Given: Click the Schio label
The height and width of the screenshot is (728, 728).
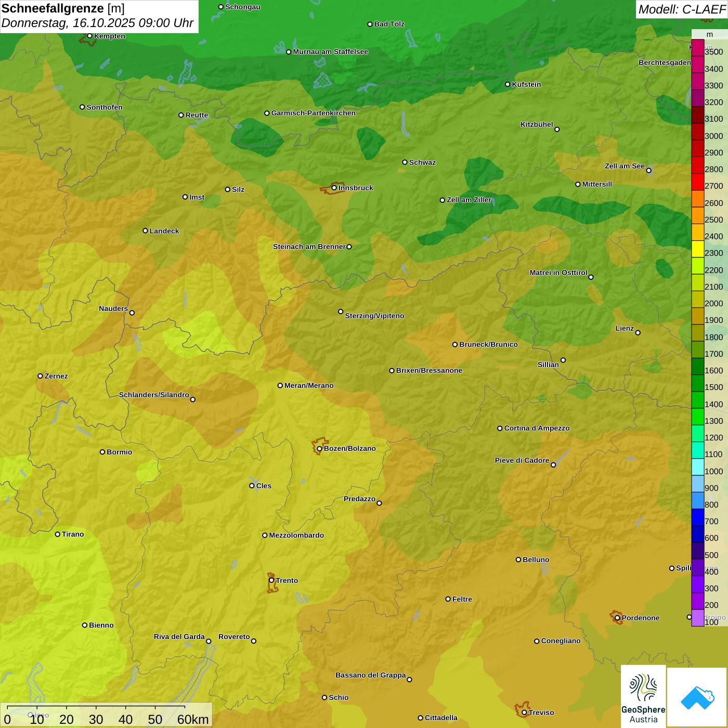Looking at the screenshot, I should coord(339,697).
